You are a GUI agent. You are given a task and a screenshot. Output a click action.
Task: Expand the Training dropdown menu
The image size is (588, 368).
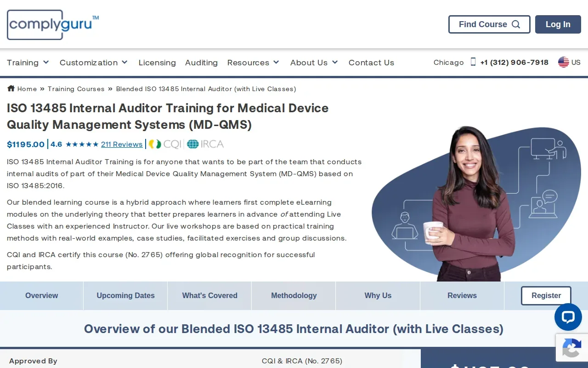[x=28, y=63]
